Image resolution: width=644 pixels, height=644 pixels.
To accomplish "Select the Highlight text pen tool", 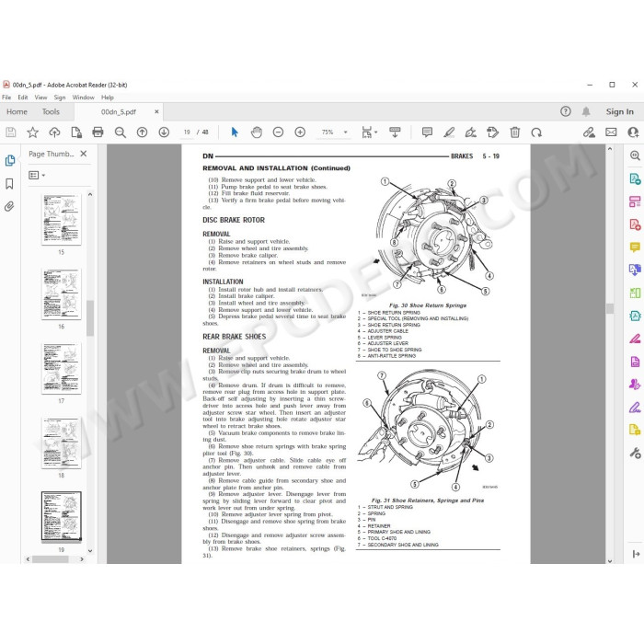I will [449, 132].
